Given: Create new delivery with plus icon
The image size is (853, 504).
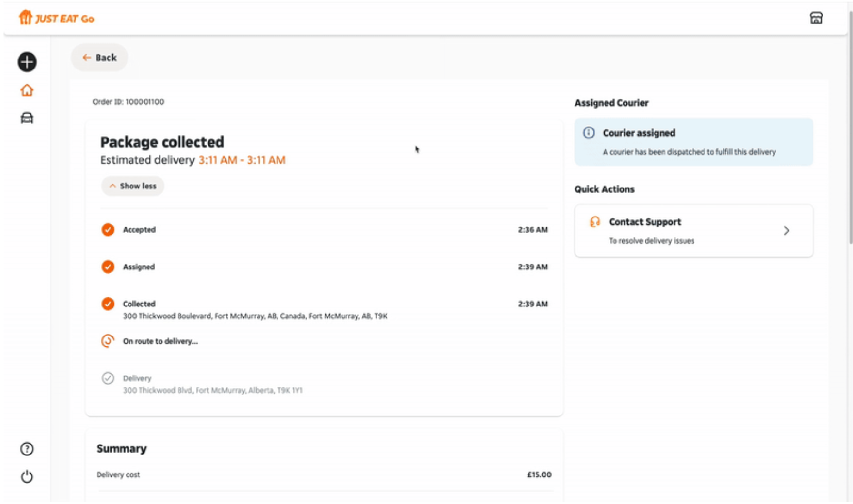Looking at the screenshot, I should [27, 62].
